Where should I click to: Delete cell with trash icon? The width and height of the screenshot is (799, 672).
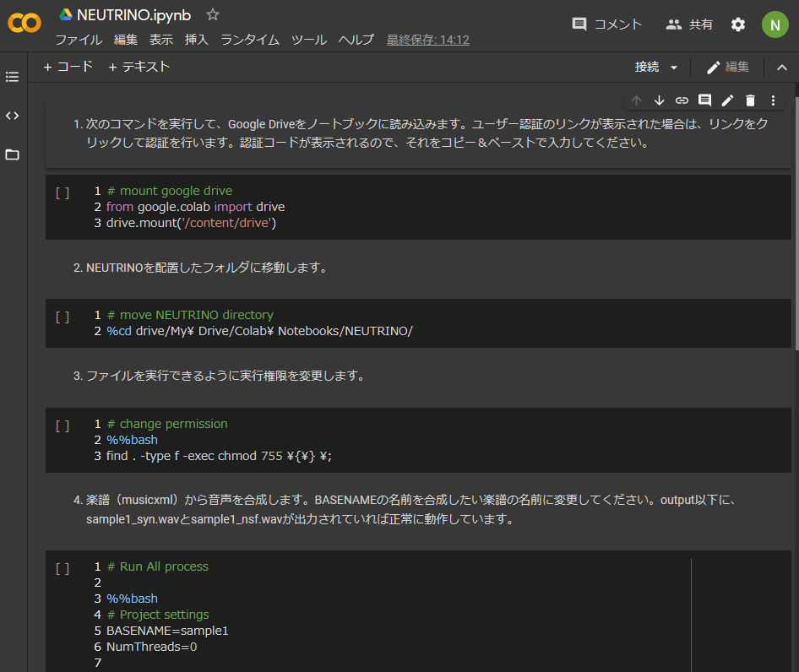pos(750,100)
